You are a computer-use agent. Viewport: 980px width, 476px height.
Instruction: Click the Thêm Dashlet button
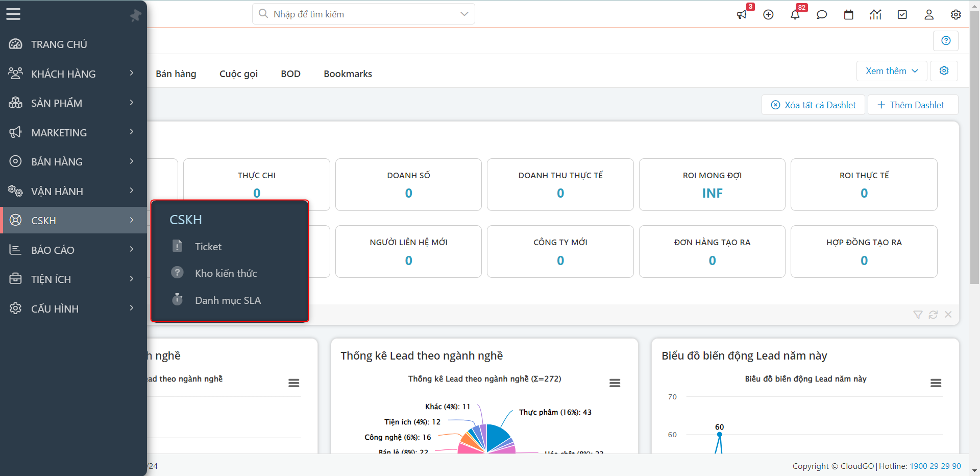[x=911, y=105]
